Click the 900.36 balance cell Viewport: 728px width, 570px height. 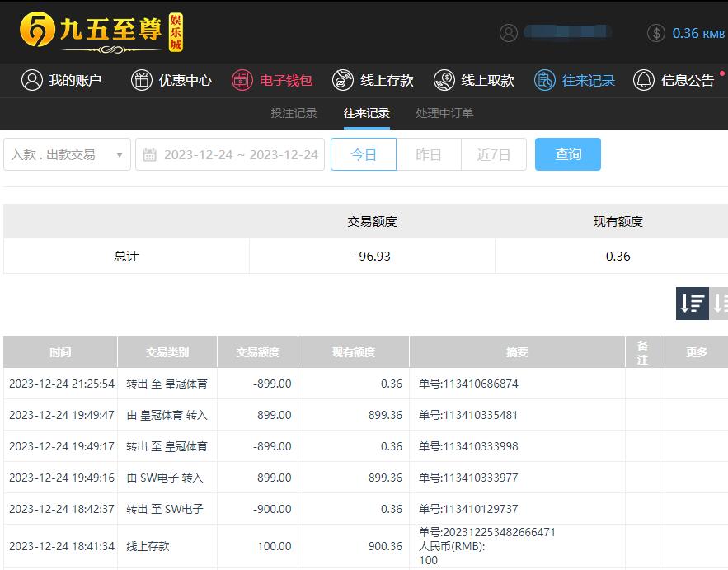tap(385, 546)
